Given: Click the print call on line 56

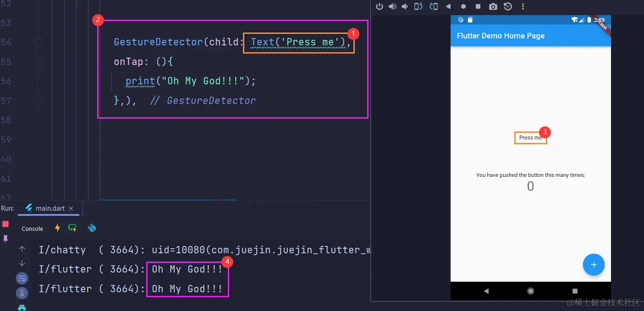Looking at the screenshot, I should click(x=140, y=81).
